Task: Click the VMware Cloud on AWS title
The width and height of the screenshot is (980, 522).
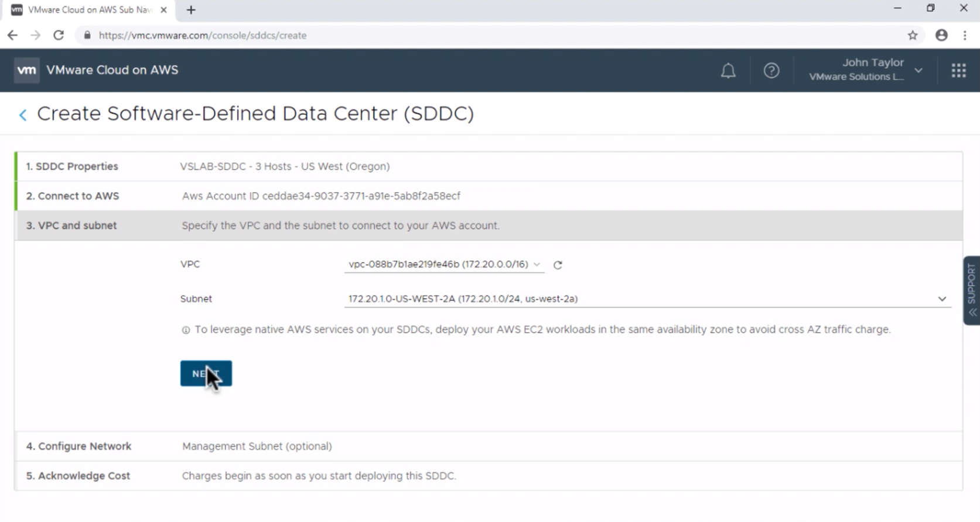Action: click(112, 70)
